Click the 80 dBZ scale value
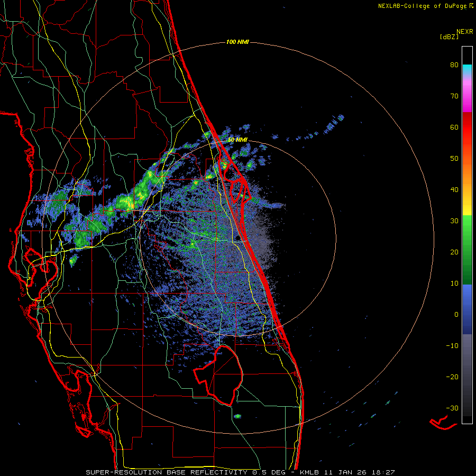Viewport: 476px width, 476px height. coord(454,65)
